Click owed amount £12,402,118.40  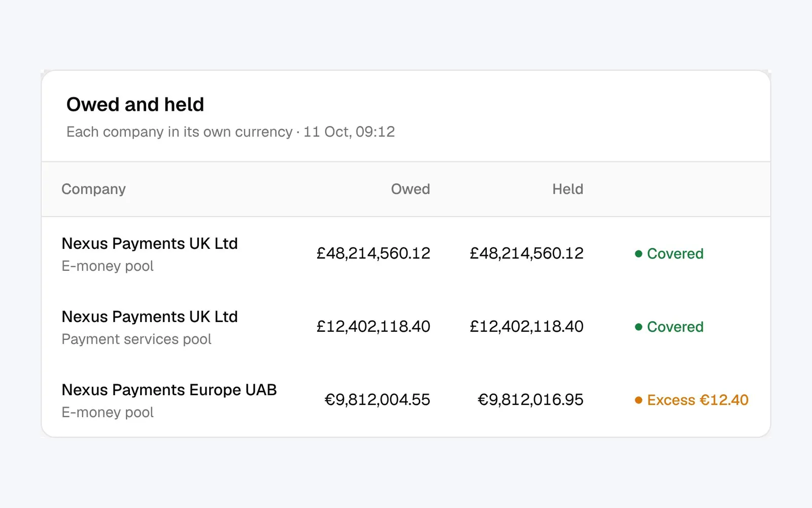pos(373,326)
